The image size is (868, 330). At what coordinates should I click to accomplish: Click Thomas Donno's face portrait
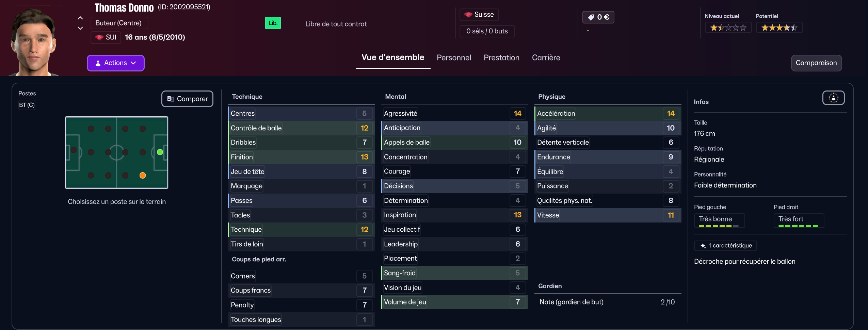pos(33,41)
